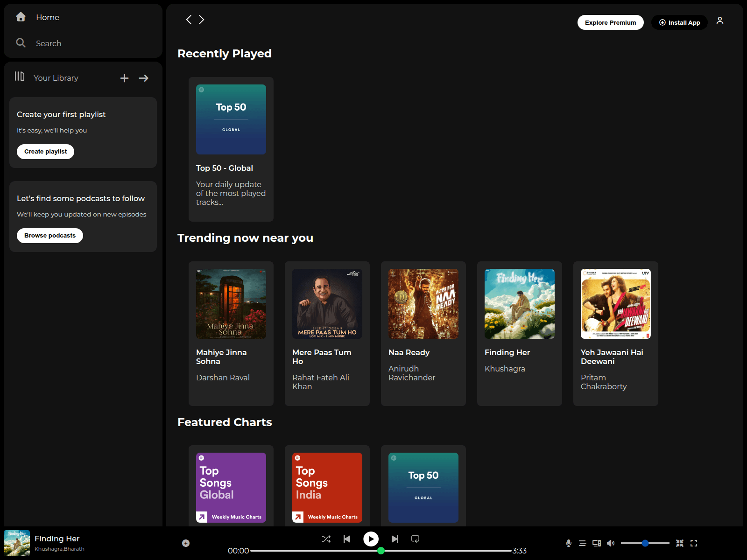This screenshot has height=560, width=747.
Task: Open the user profile icon
Action: pyautogui.click(x=720, y=21)
